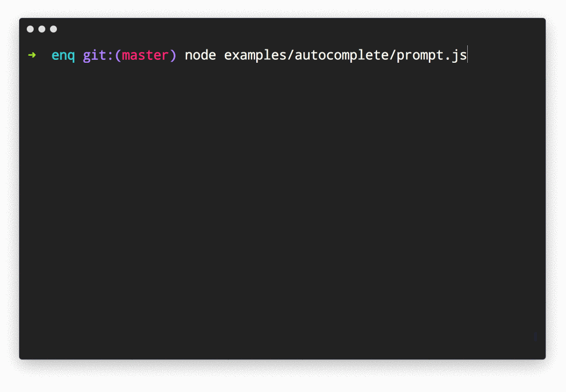Click the rightmost window control dot
Image resolution: width=566 pixels, height=392 pixels.
tap(53, 29)
